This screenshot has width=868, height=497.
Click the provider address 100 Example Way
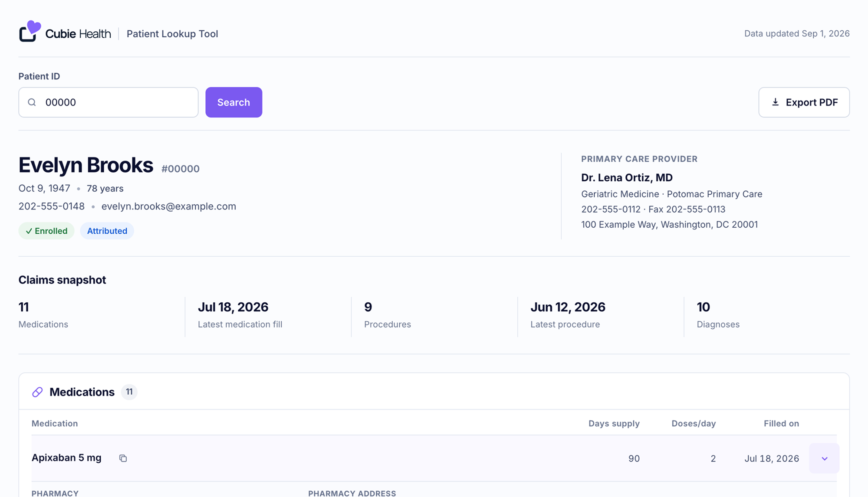click(x=670, y=225)
